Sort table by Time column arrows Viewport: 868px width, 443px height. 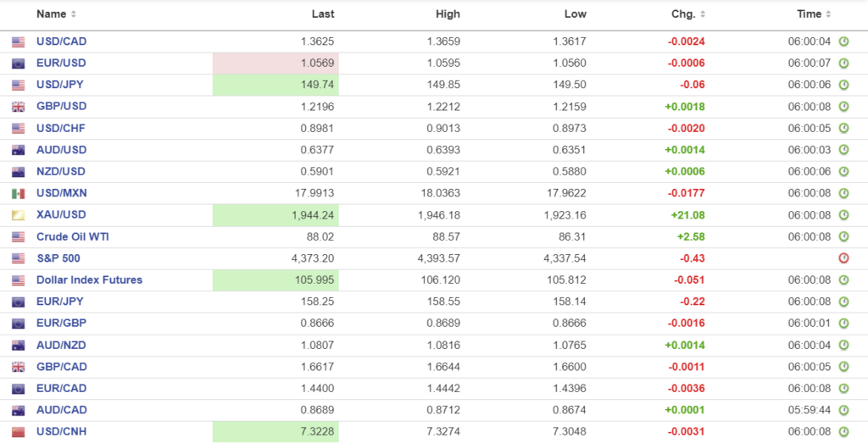pyautogui.click(x=828, y=14)
